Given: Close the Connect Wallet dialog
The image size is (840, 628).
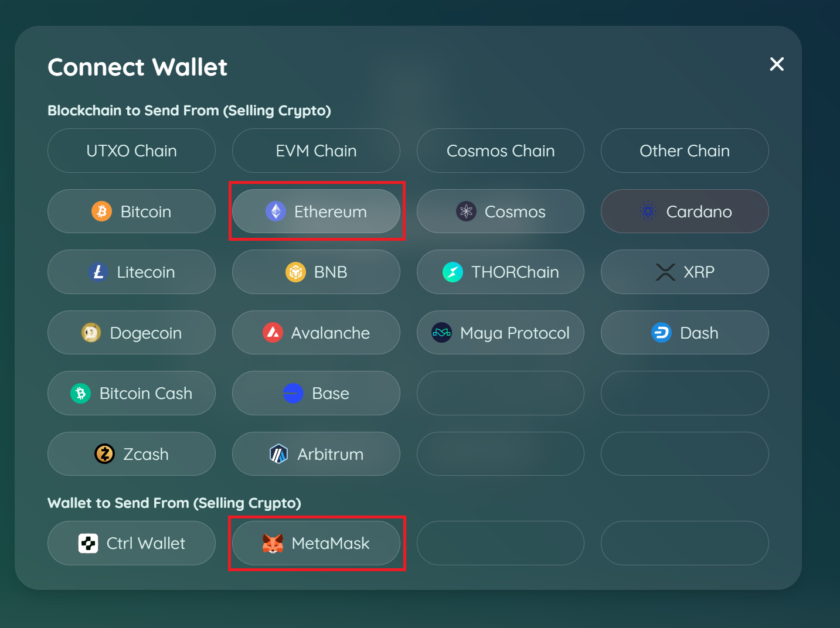Looking at the screenshot, I should (777, 64).
